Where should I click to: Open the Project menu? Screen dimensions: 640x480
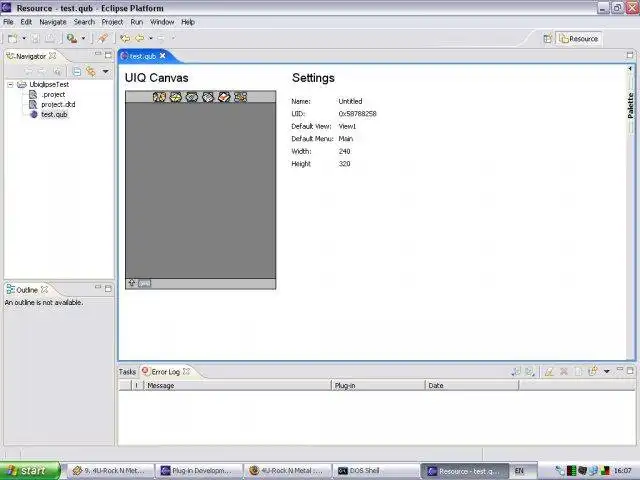coord(112,22)
